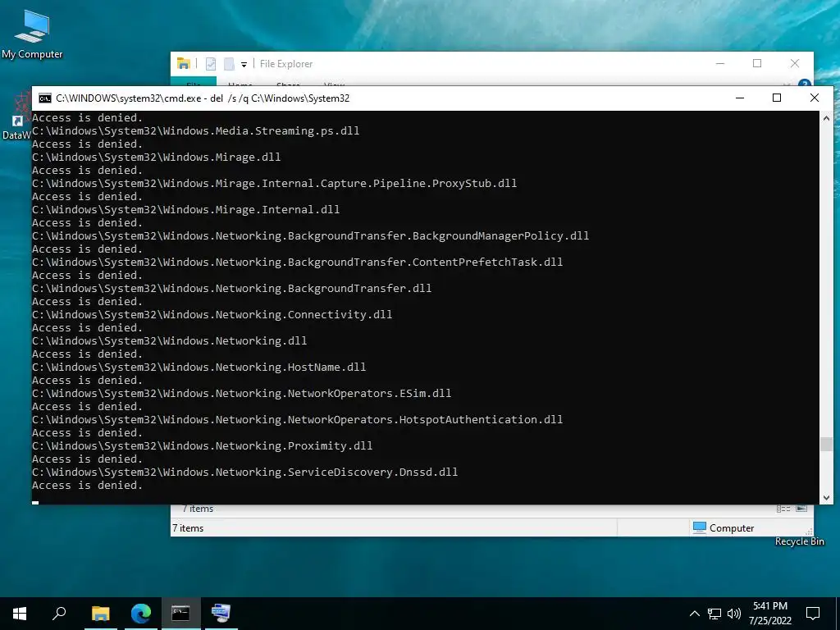This screenshot has height=630, width=840.
Task: Click the Windows.Mirage.dll path line
Action: (157, 157)
